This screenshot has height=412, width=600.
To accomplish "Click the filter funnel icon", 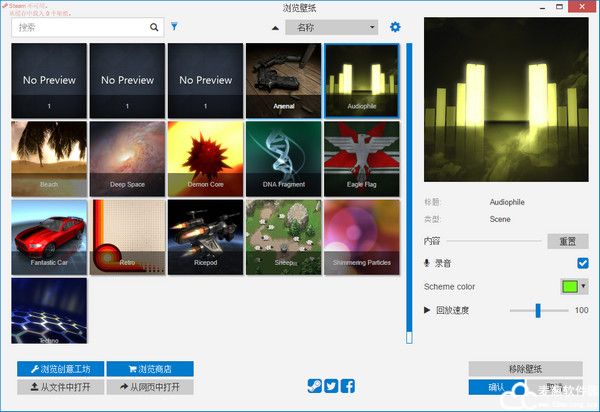I will click(175, 27).
